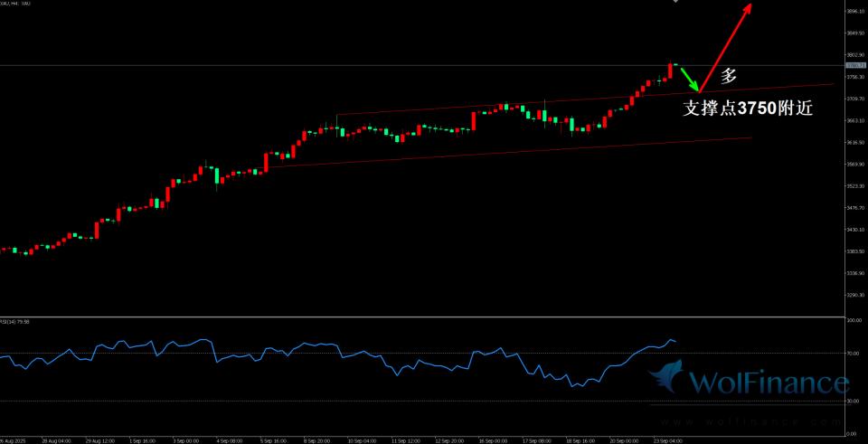
Task: Click the 3 Sep 00:00 time label
Action: coord(186,441)
